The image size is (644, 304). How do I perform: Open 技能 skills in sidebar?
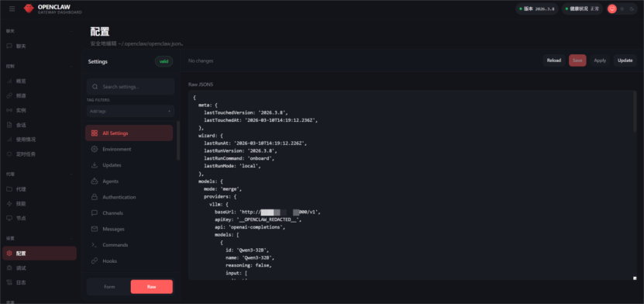tap(40, 204)
